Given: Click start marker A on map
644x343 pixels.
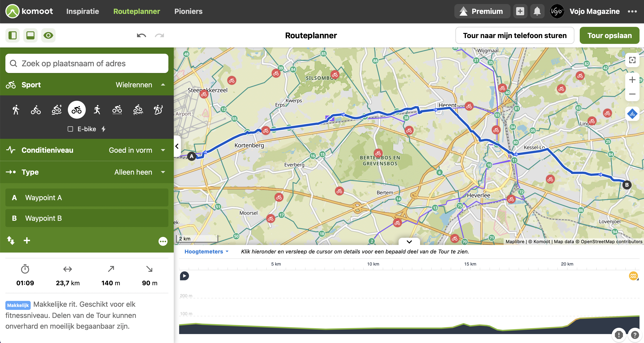Looking at the screenshot, I should tap(191, 156).
